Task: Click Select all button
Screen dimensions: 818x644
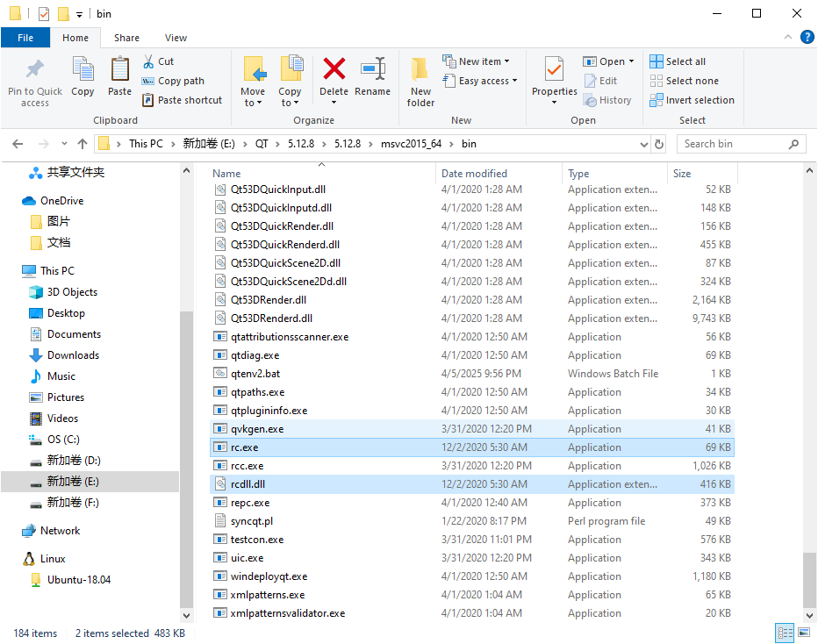Action: point(678,61)
